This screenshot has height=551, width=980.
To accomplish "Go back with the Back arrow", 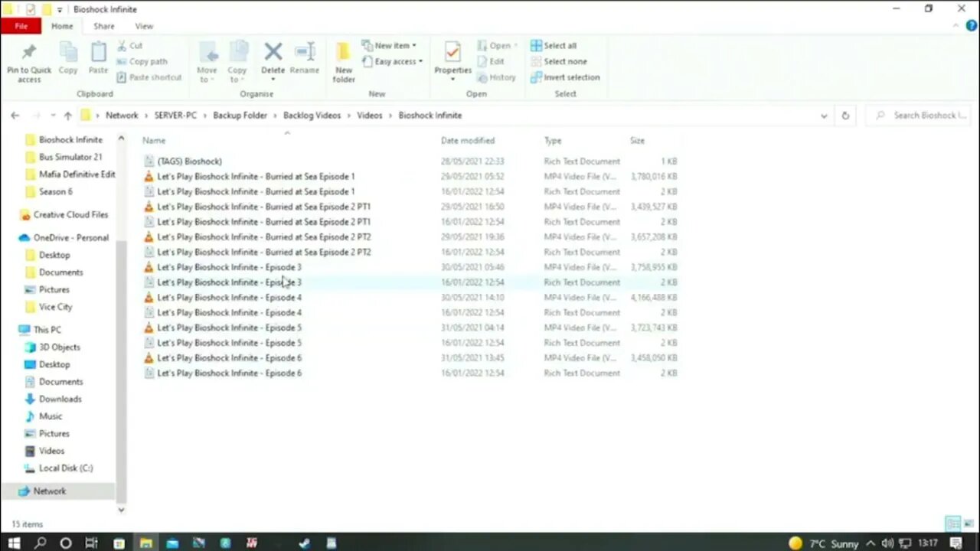I will (15, 116).
